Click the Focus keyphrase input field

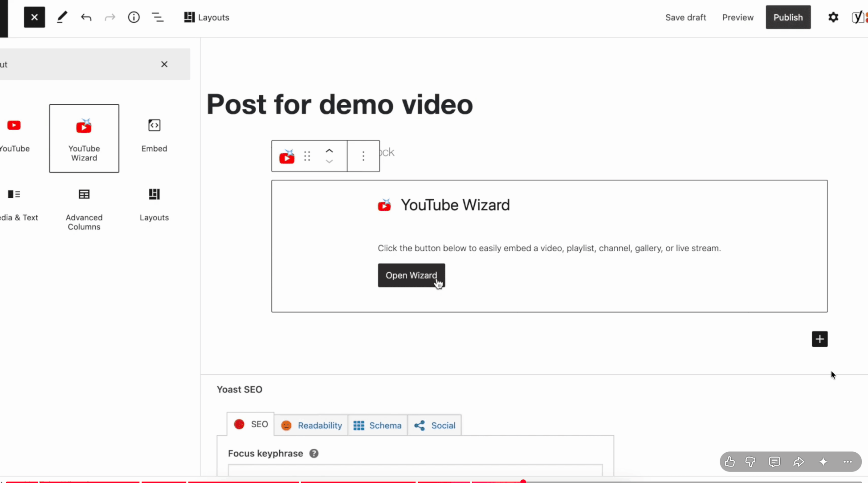(415, 470)
